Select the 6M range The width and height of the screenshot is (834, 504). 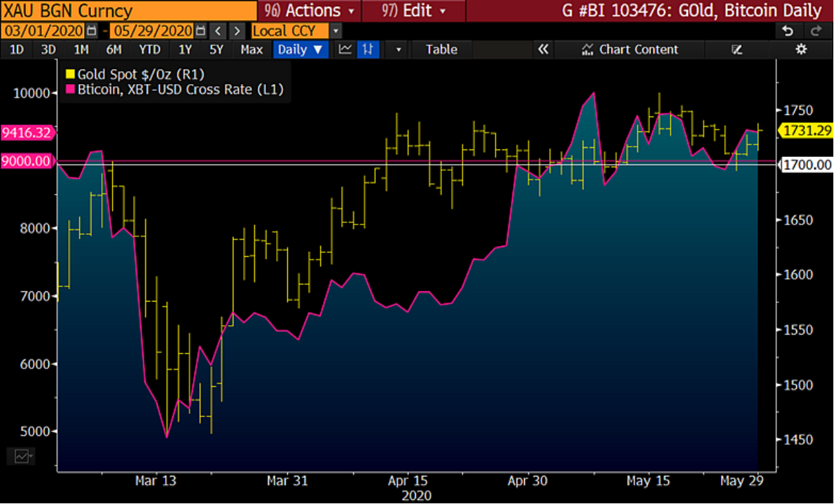(x=114, y=50)
